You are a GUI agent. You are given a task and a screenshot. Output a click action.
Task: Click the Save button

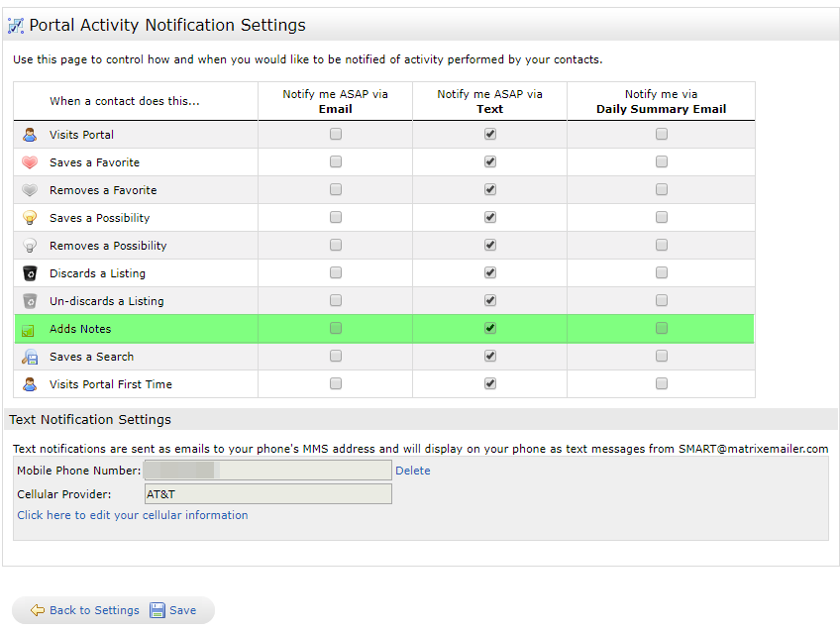click(173, 610)
